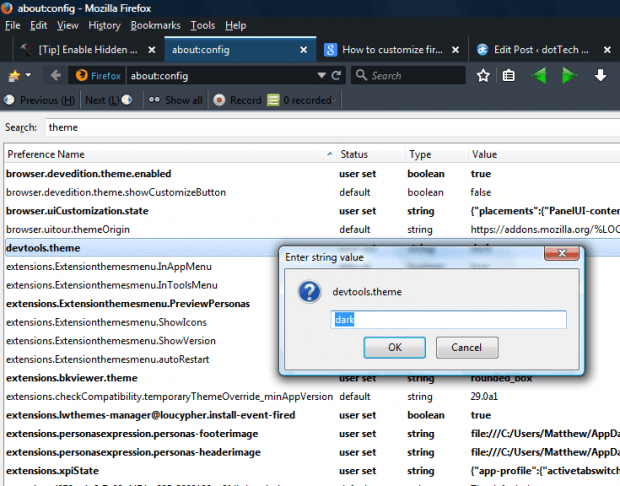Open the History menu
The height and width of the screenshot is (486, 620).
coord(104,25)
